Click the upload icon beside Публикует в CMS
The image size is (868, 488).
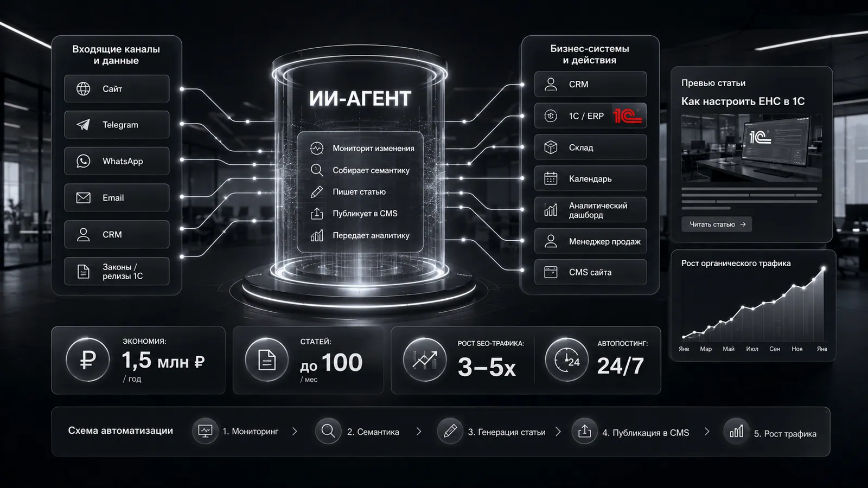(317, 214)
